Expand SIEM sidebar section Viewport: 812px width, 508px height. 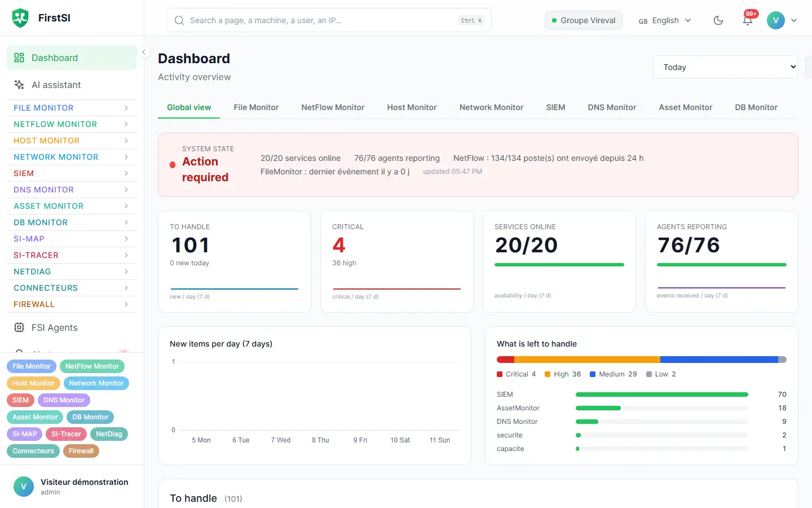click(72, 173)
